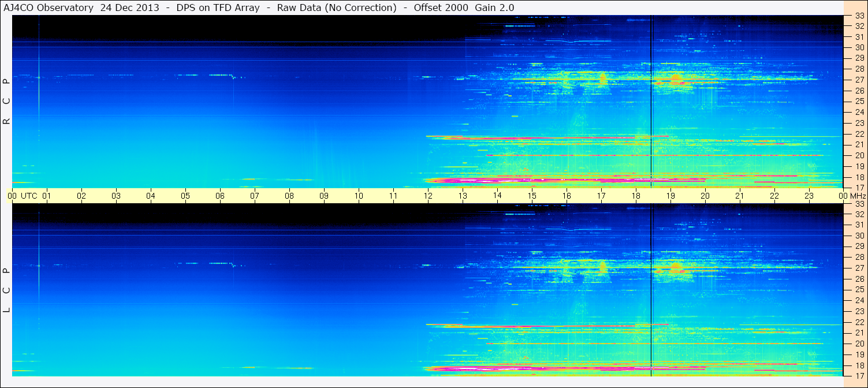868x388 pixels.
Task: Click hour '16' on the time axis
Action: coord(567,196)
